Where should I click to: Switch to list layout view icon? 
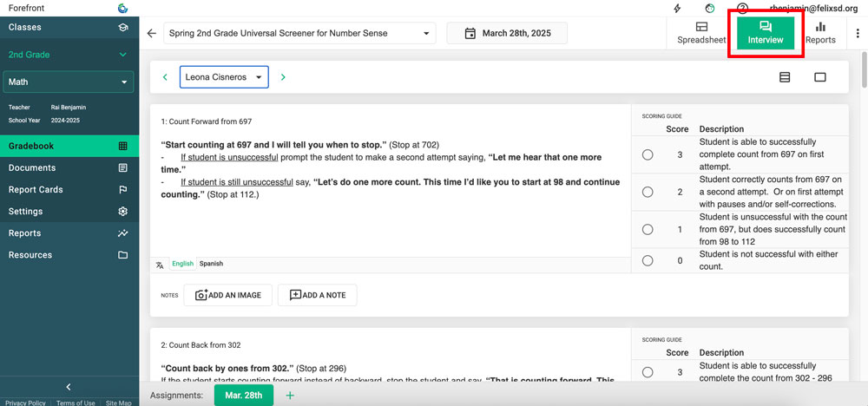click(785, 77)
